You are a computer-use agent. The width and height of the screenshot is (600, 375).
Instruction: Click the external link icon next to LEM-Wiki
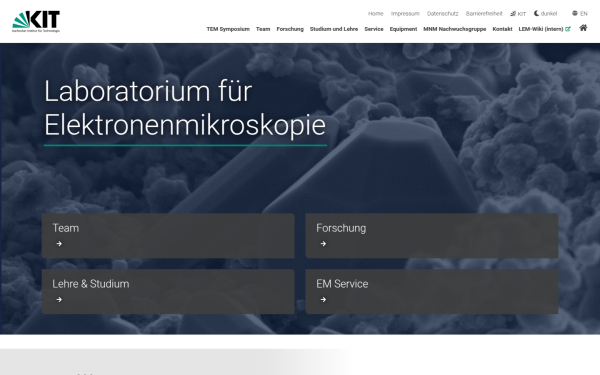tap(568, 29)
